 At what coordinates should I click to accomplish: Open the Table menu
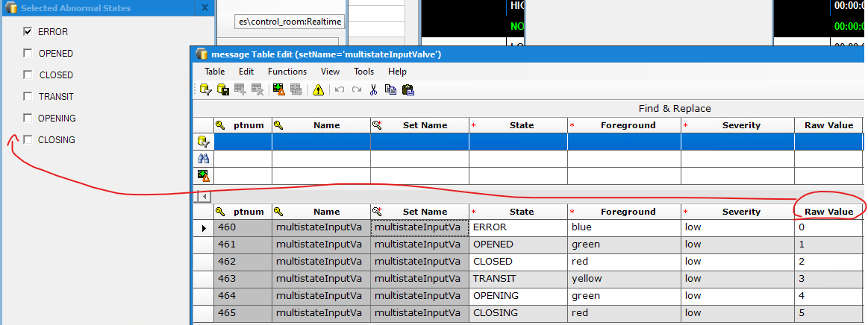click(214, 72)
